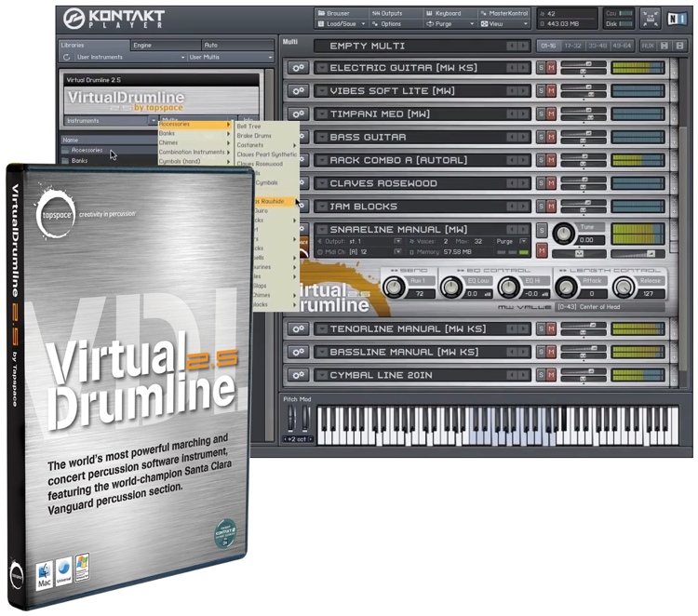Viewport: 698px width, 616px height.
Task: Mute the Tenorline Manual instrument
Action: tap(551, 328)
